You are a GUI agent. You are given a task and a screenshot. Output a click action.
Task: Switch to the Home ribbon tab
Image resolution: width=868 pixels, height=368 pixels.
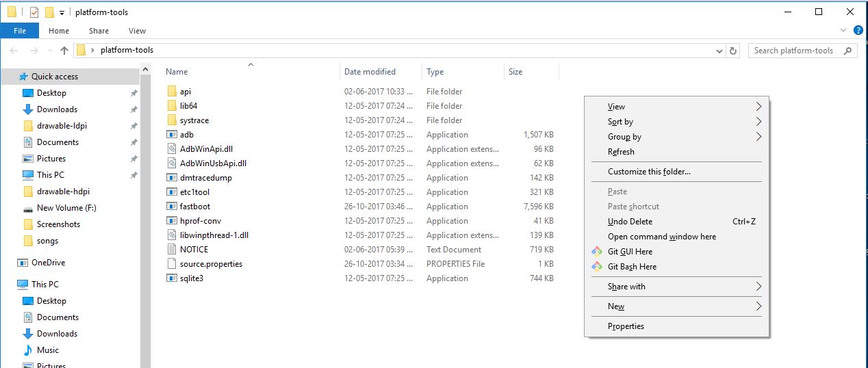(59, 31)
